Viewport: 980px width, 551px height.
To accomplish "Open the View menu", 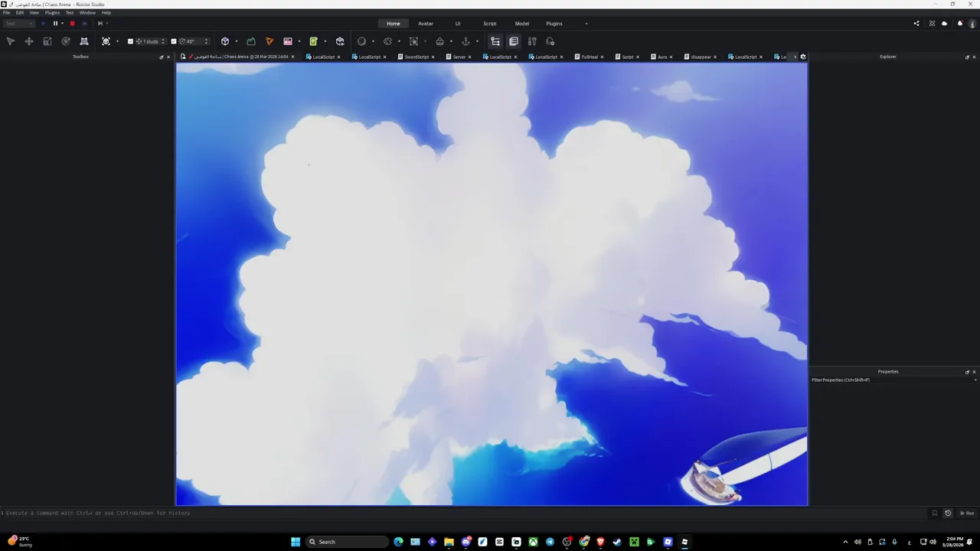I will click(x=34, y=13).
